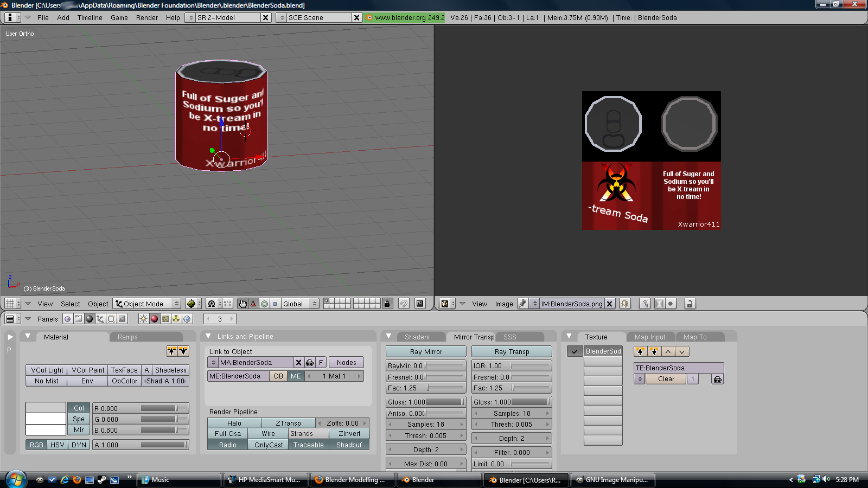Image resolution: width=868 pixels, height=488 pixels.
Task: Pin the image in UV editor
Action: pos(522,304)
